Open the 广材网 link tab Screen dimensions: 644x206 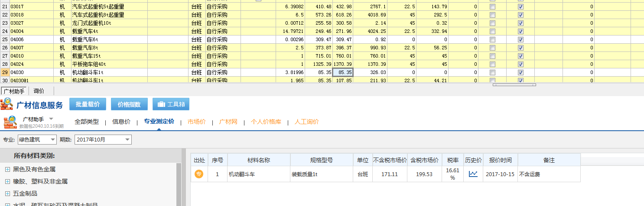click(x=228, y=122)
